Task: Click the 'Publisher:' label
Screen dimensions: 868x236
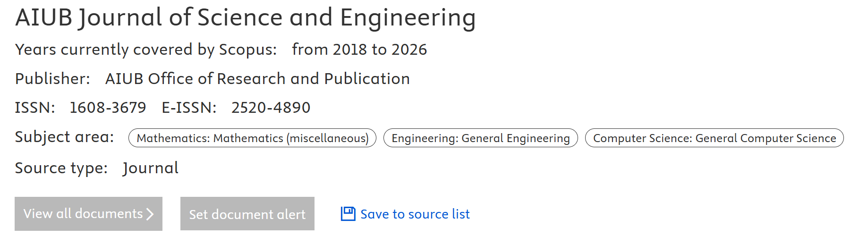Action: point(52,79)
